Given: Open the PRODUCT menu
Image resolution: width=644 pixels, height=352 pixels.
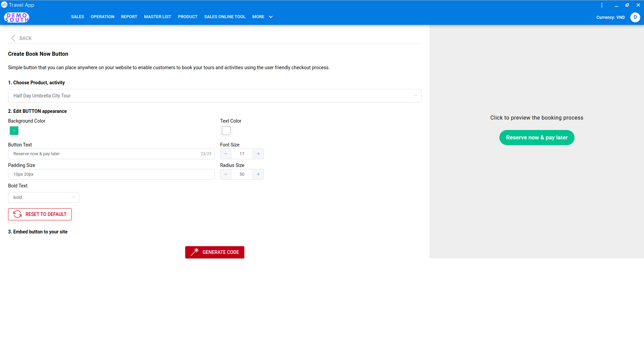Looking at the screenshot, I should click(187, 16).
